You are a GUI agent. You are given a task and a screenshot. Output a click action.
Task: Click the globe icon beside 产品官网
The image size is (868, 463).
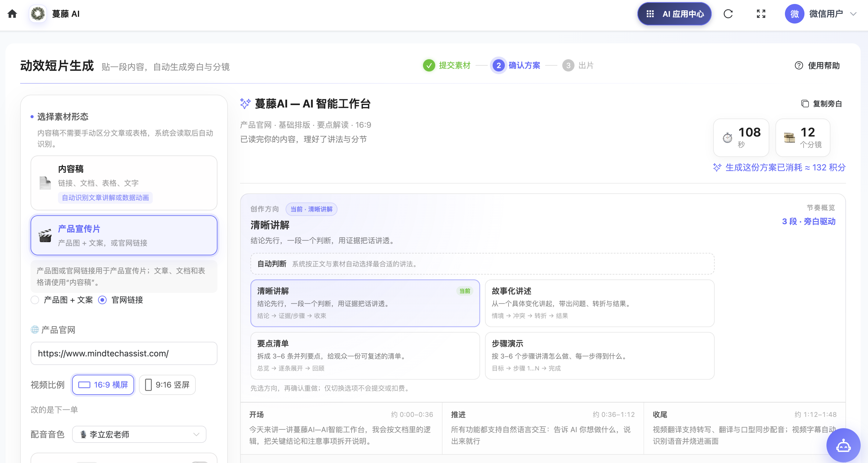[35, 330]
